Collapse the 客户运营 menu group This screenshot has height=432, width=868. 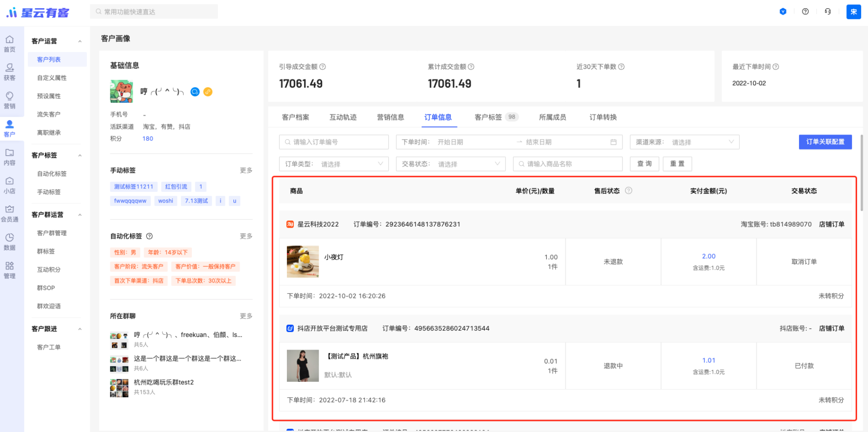coord(80,41)
